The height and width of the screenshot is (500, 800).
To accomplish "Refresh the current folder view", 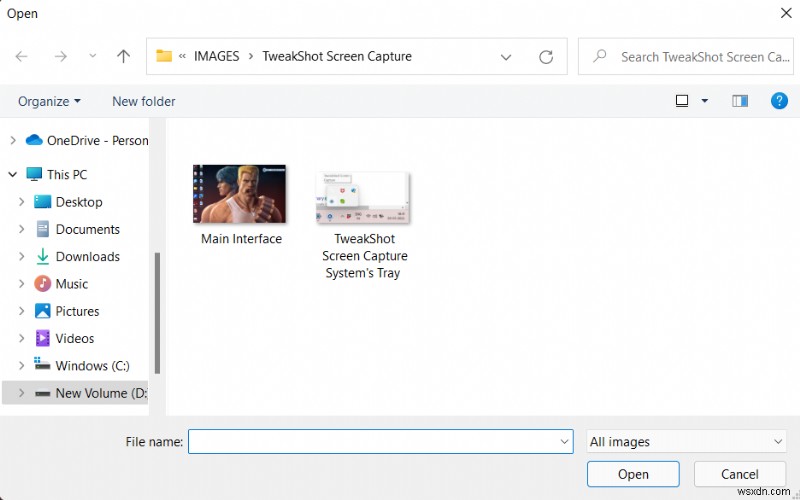I will click(546, 57).
